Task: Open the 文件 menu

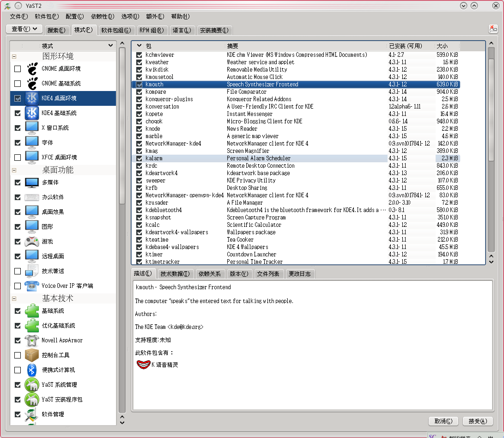Action: (x=18, y=16)
